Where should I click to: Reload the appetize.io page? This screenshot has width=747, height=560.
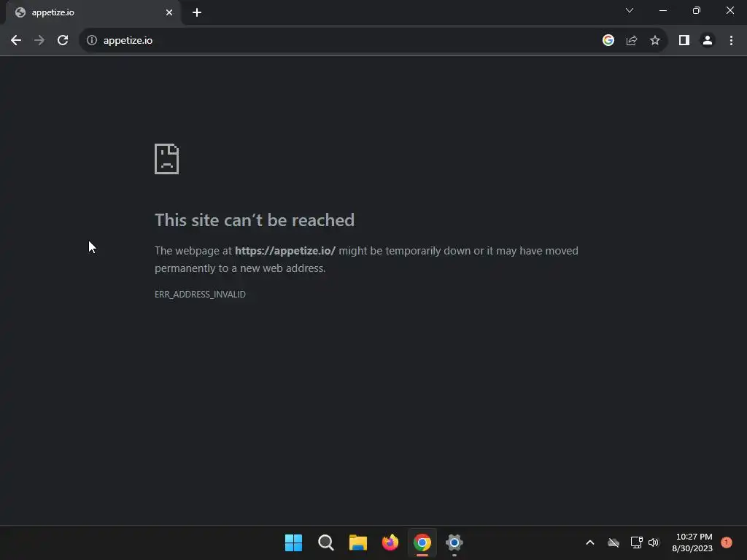tap(63, 41)
